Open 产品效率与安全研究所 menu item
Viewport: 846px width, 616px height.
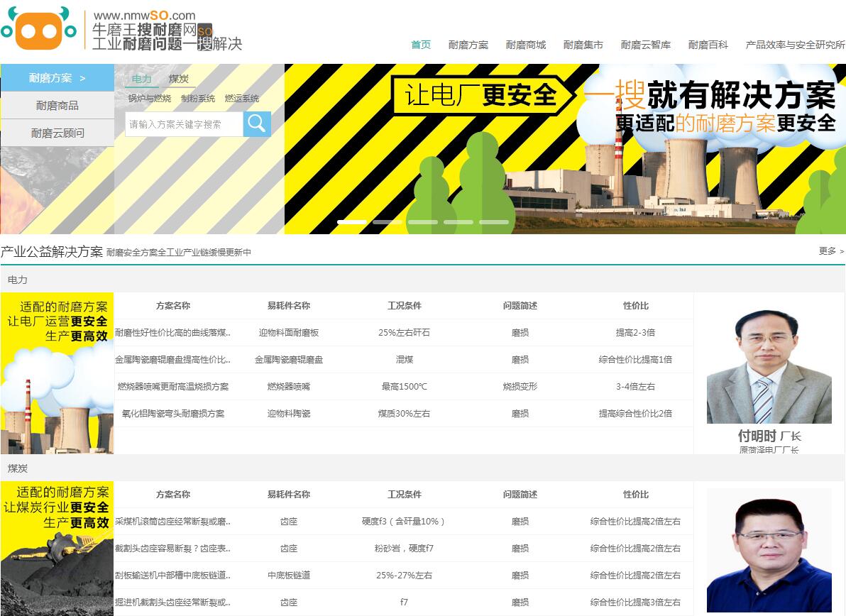coord(795,45)
